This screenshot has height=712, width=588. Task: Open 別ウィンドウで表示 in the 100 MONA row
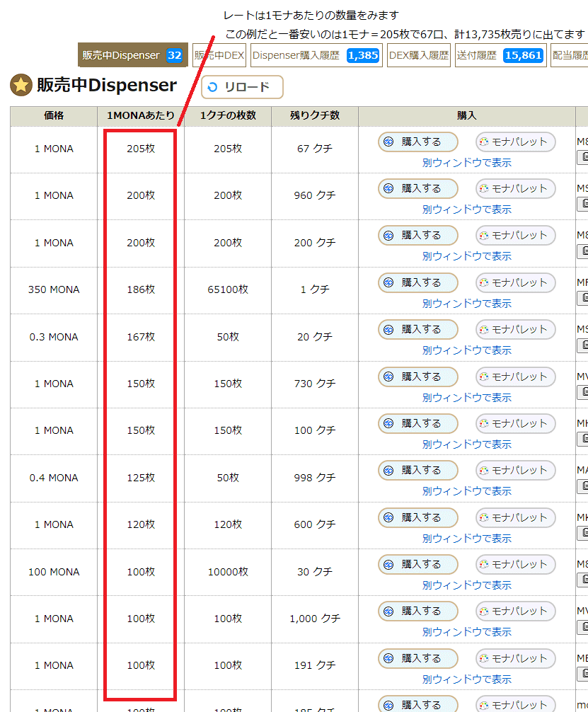(466, 584)
